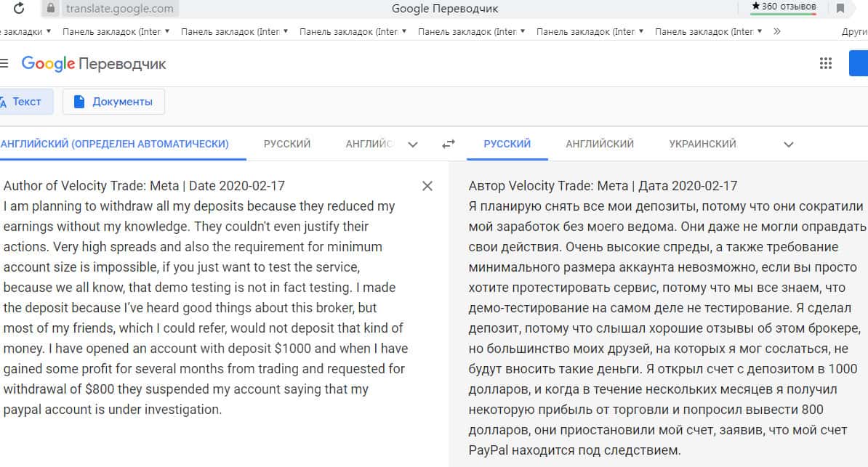Show more bookmarks with double chevron

pos(777,31)
